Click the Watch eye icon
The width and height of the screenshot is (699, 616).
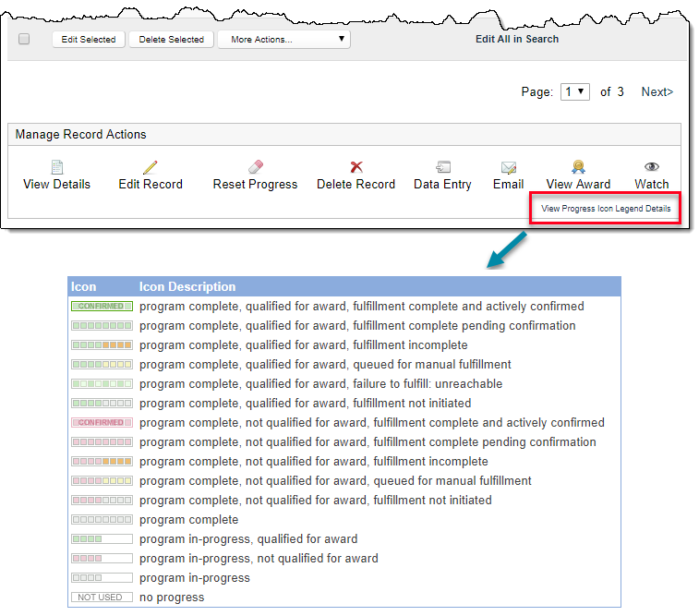(652, 167)
